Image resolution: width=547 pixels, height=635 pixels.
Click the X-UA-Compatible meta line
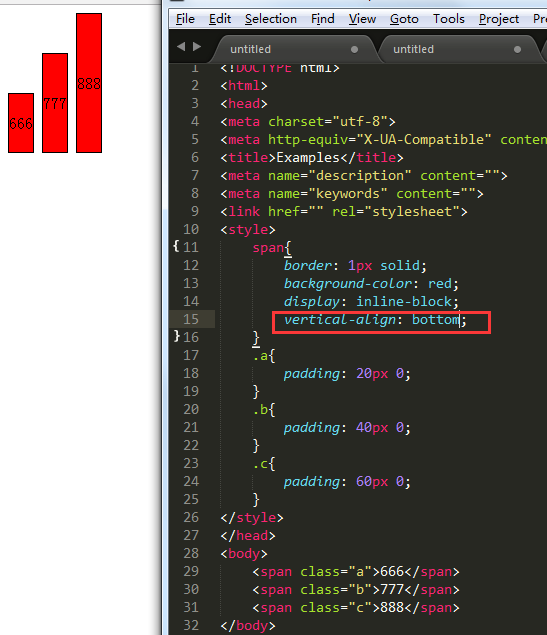pyautogui.click(x=383, y=140)
